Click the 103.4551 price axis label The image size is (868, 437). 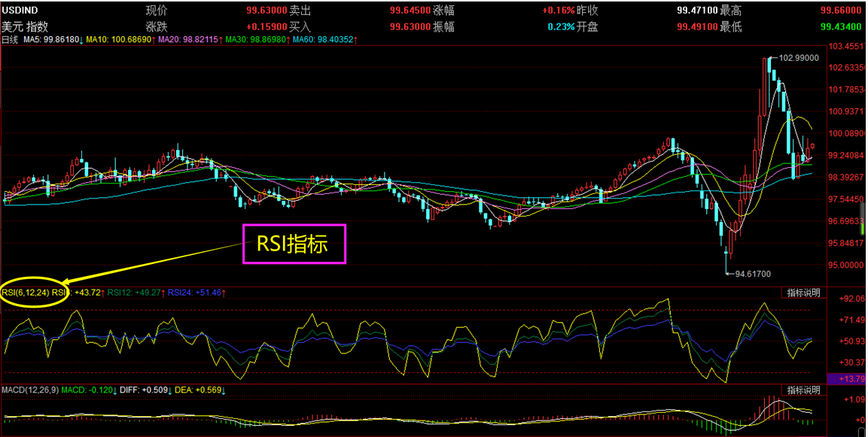pos(846,46)
